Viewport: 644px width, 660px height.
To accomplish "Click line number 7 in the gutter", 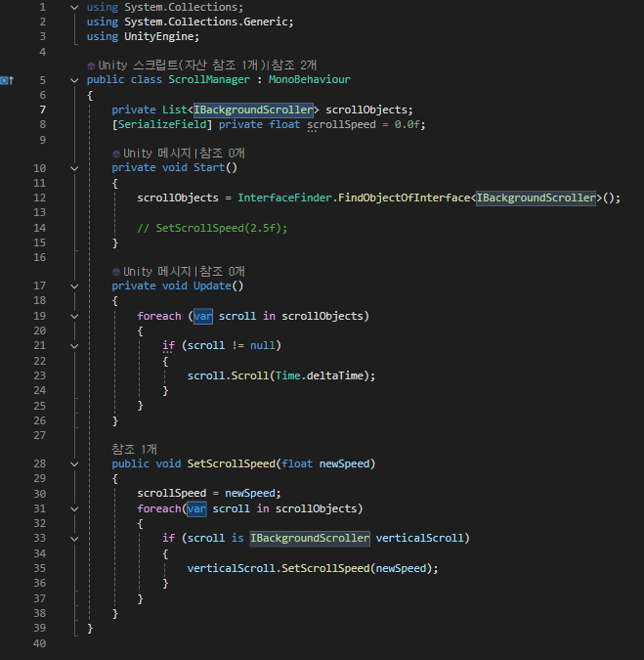I will 42,110.
